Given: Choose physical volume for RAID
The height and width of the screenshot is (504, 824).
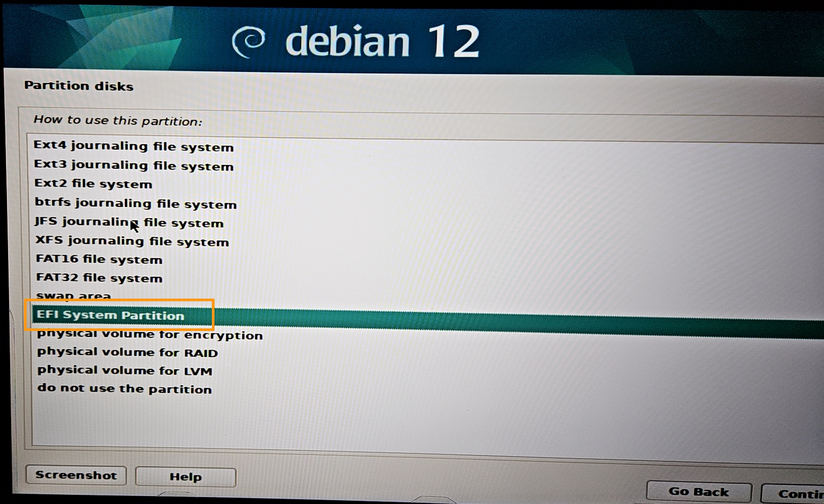Looking at the screenshot, I should [x=127, y=353].
